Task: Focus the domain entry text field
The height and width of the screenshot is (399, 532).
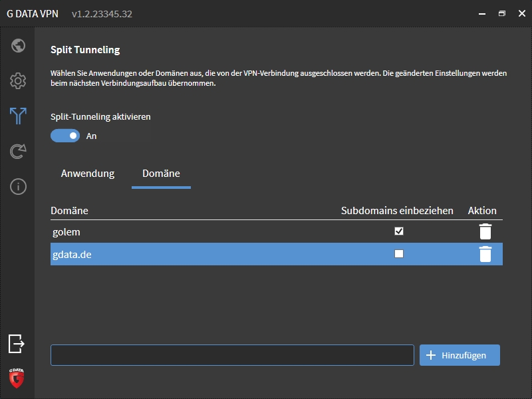Action: (x=232, y=355)
